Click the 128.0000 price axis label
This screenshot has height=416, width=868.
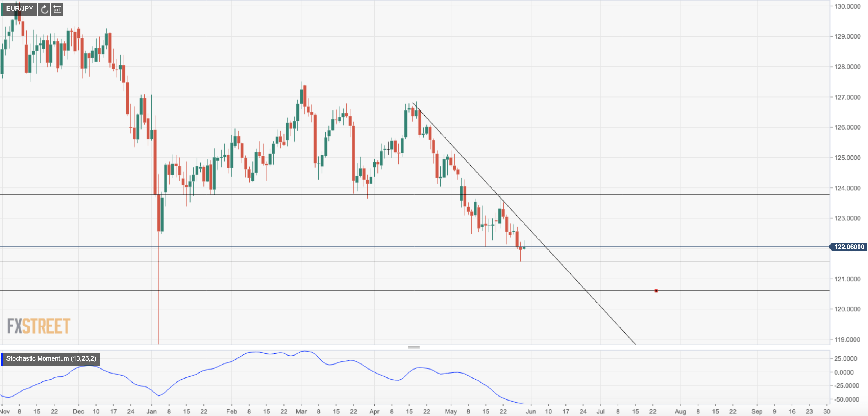847,67
